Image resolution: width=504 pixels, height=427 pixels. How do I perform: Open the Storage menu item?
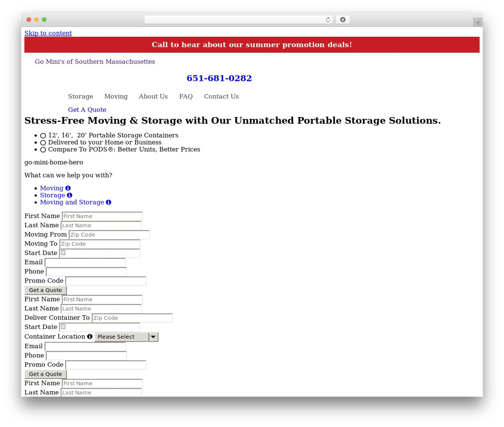point(80,97)
